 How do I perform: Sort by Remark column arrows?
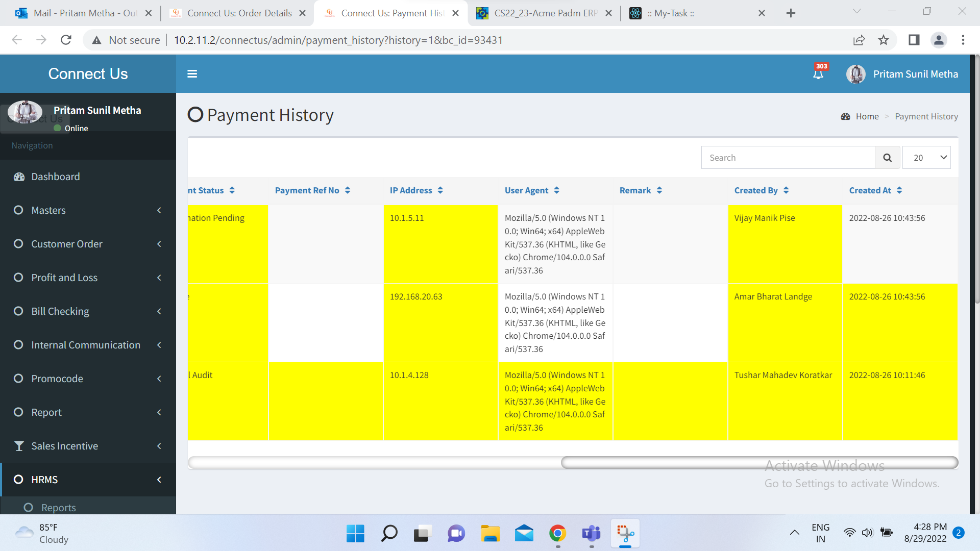click(x=659, y=190)
